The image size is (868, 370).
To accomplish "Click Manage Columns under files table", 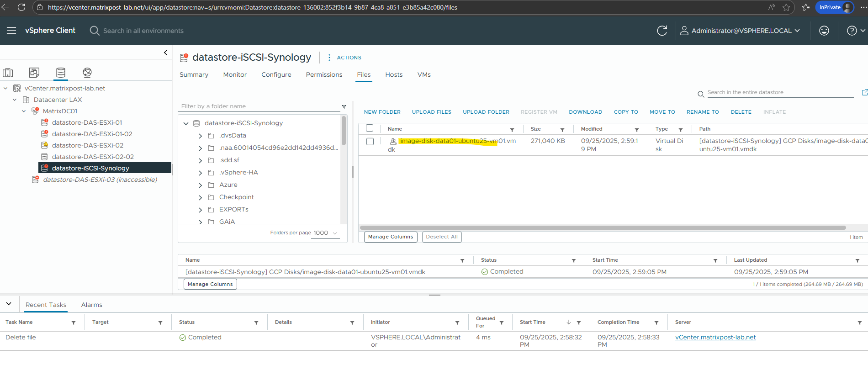I will 391,237.
